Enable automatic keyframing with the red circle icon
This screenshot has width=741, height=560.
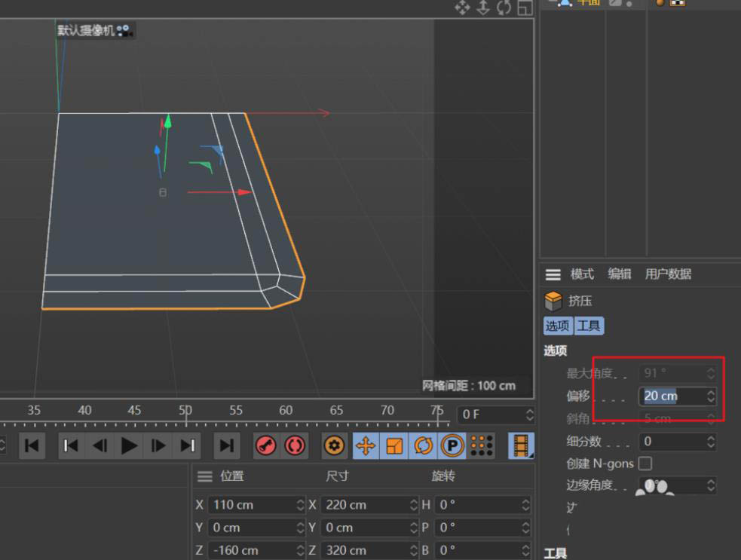point(295,445)
